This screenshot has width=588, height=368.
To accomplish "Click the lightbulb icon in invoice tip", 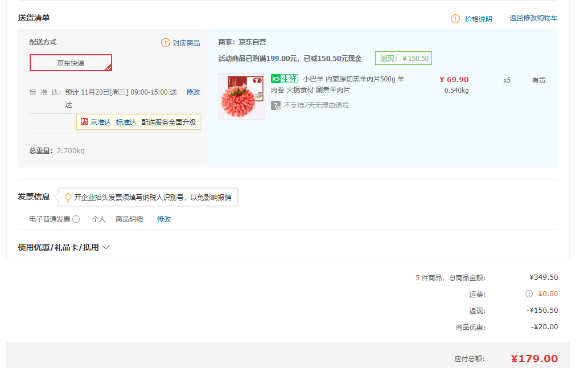I will point(68,197).
